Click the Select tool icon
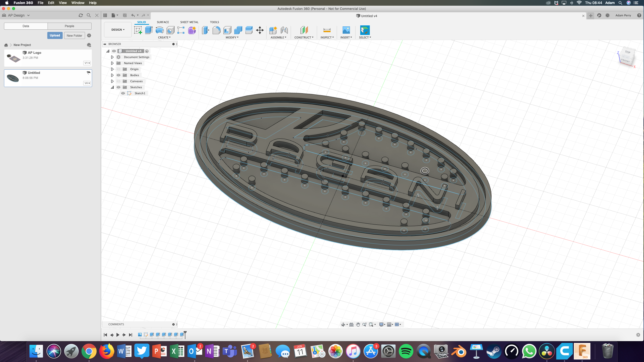644x362 pixels. (x=365, y=30)
